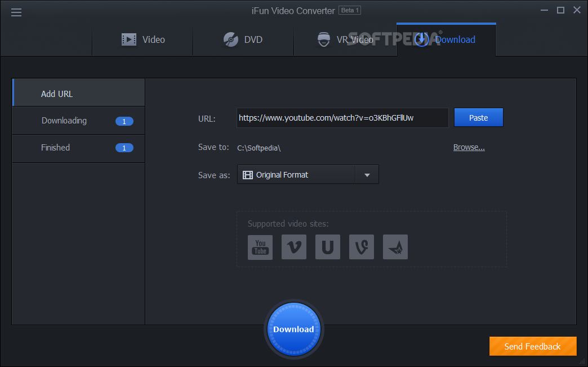Maximize the application window
588x367 pixels.
[x=560, y=10]
